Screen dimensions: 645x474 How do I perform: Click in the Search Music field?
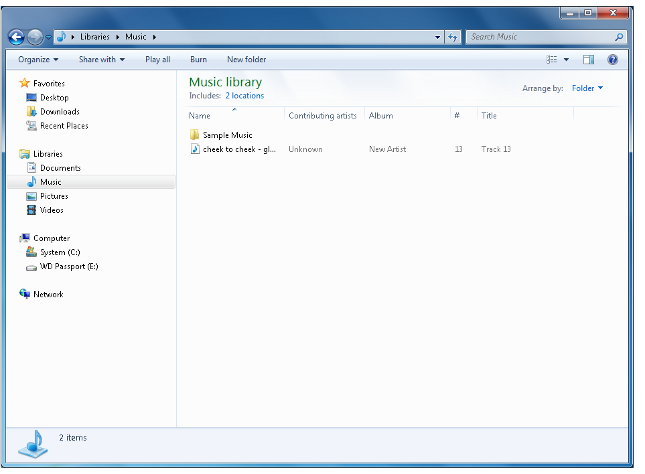[x=540, y=37]
